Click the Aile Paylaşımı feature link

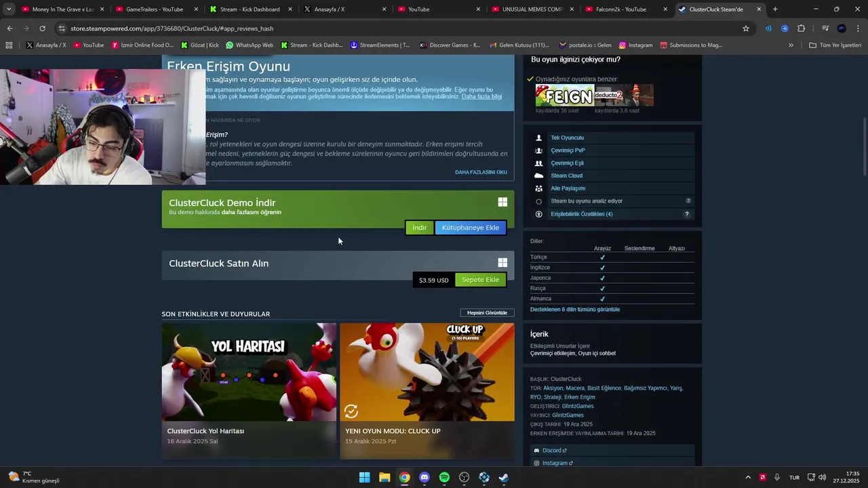pyautogui.click(x=568, y=188)
